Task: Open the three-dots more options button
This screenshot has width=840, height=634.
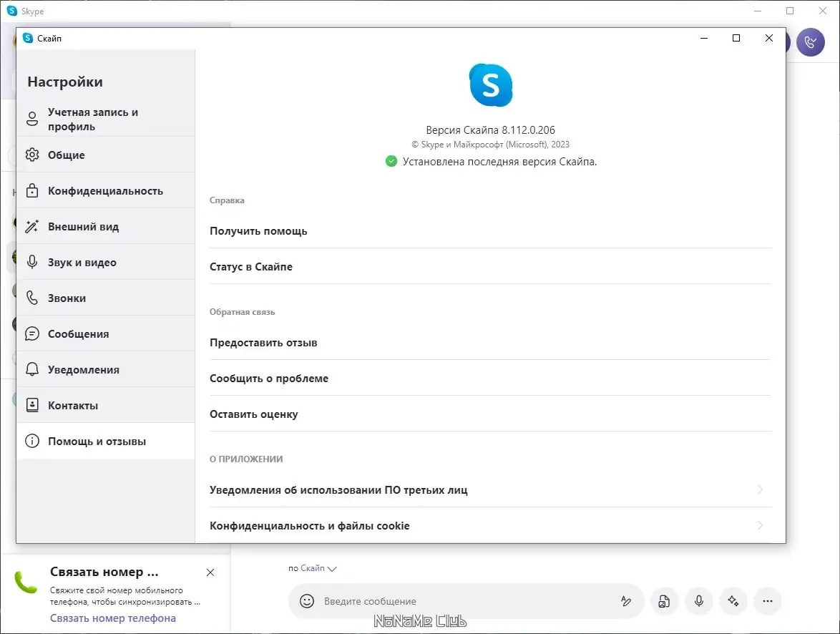Action: pyautogui.click(x=768, y=601)
